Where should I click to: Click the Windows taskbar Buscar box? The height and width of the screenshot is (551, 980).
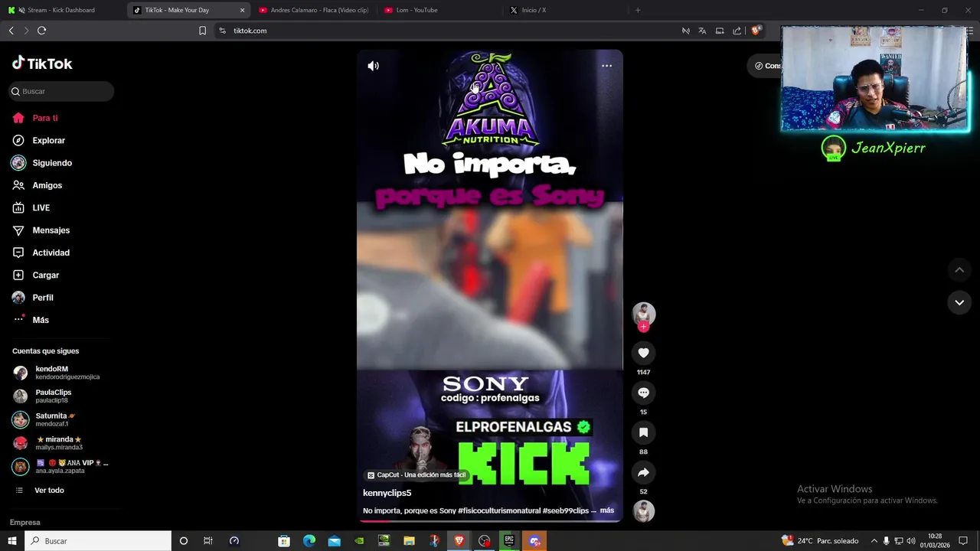[98, 541]
